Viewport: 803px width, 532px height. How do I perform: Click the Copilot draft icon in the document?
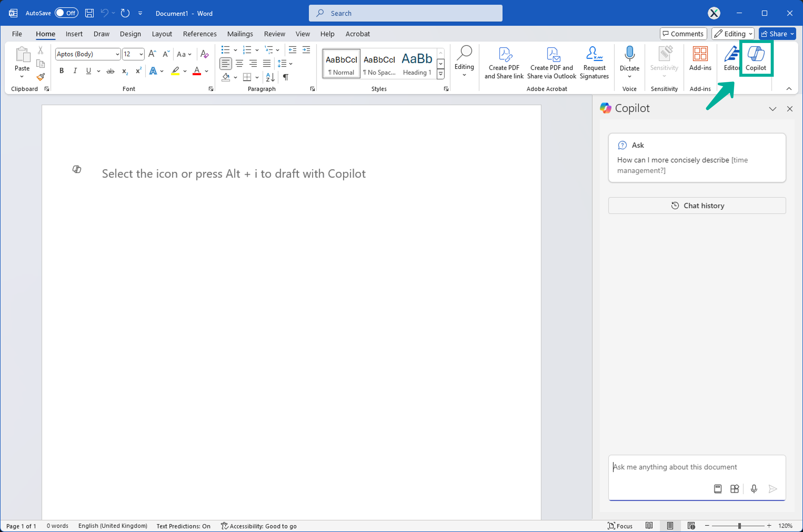pyautogui.click(x=77, y=169)
